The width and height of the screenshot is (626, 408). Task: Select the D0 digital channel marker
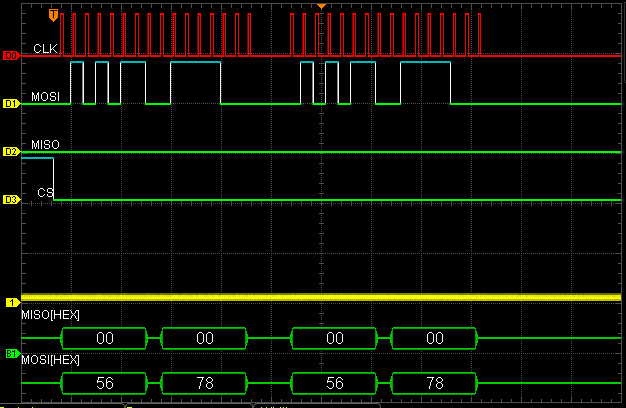pos(11,55)
